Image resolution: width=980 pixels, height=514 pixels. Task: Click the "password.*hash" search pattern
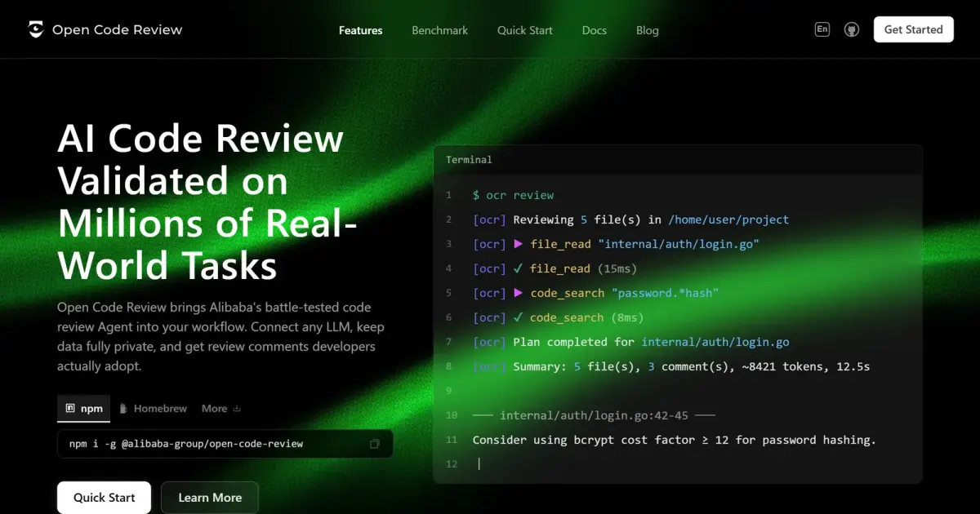[x=665, y=293]
